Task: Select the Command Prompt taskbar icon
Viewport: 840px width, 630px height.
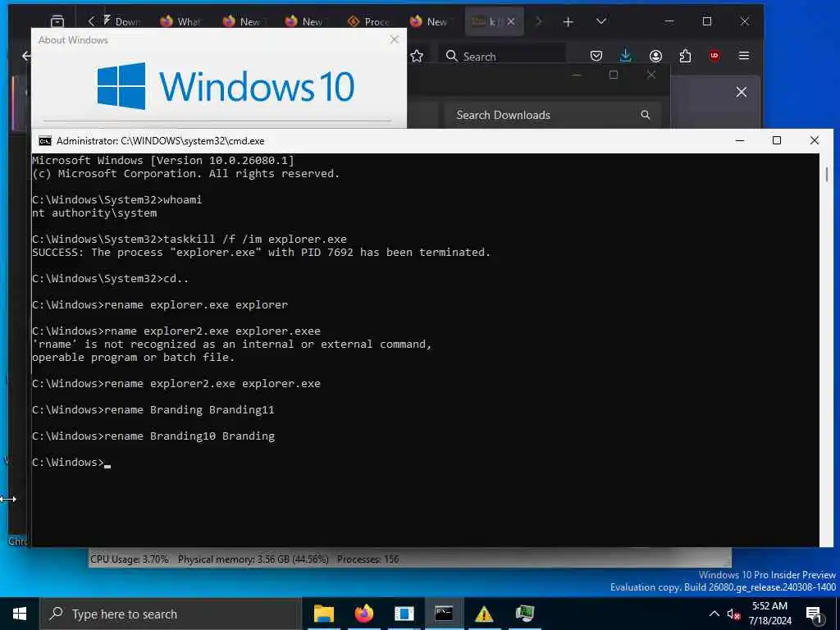Action: tap(444, 614)
